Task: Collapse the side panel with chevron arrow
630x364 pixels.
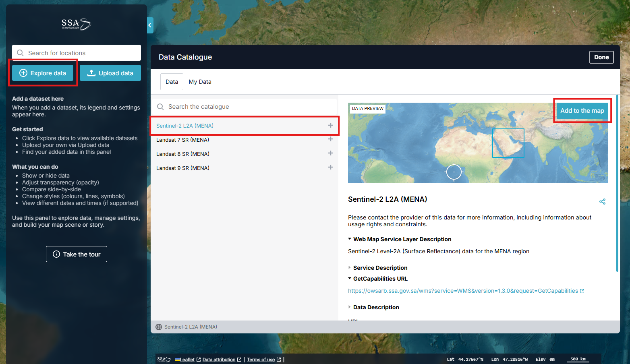Action: pos(150,25)
